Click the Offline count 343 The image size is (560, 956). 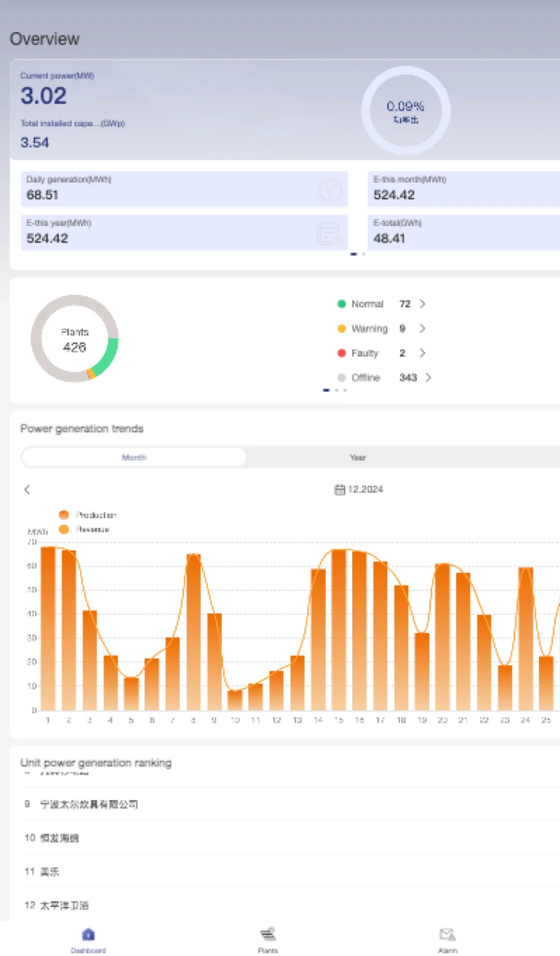[x=408, y=377]
